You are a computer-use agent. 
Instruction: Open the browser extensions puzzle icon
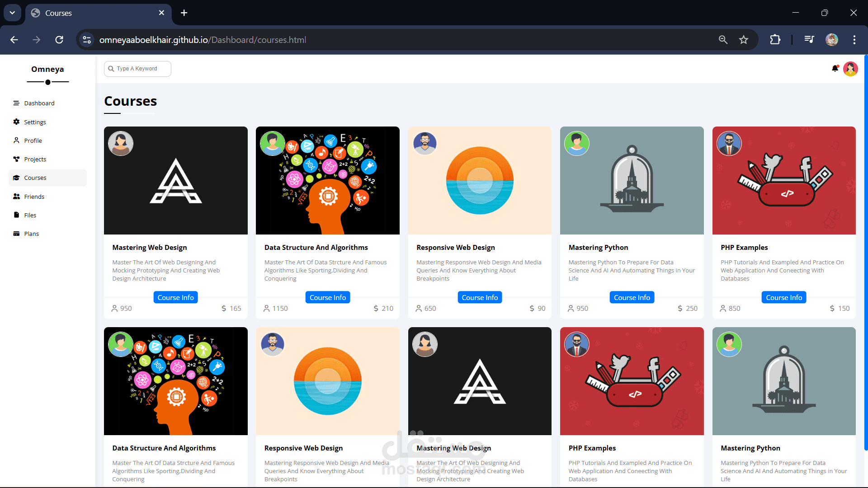pos(775,40)
